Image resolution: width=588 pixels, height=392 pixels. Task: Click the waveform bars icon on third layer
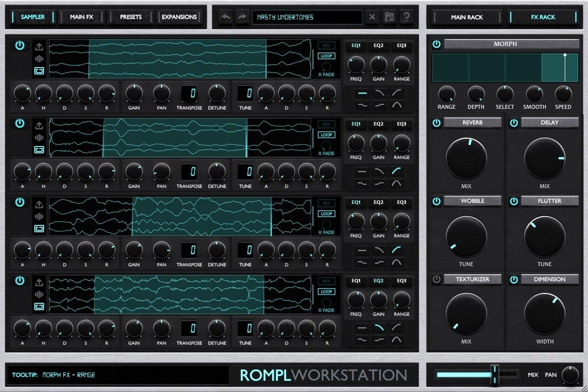[x=39, y=216]
